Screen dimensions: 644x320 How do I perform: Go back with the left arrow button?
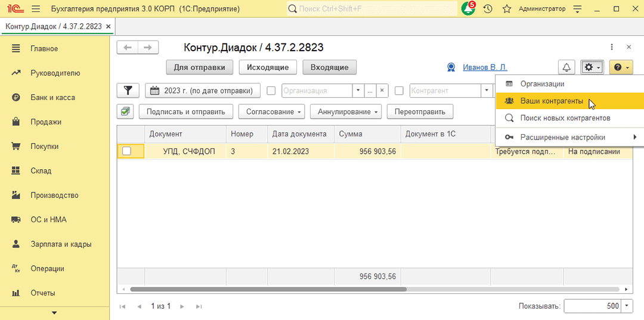click(x=128, y=48)
